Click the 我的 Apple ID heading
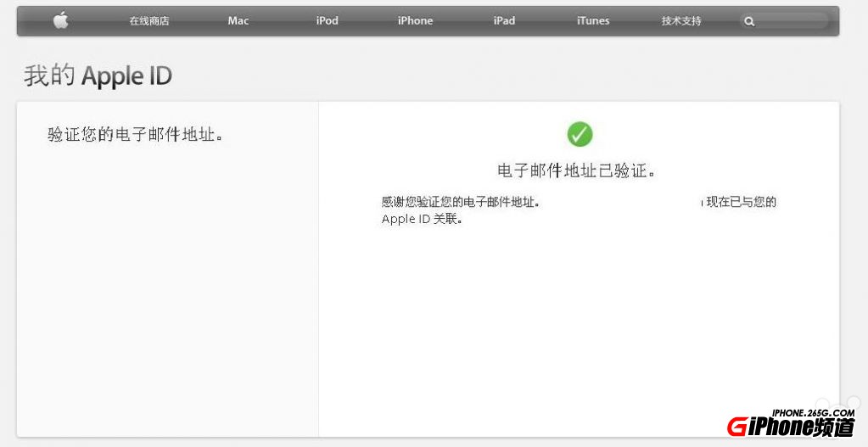 (98, 75)
